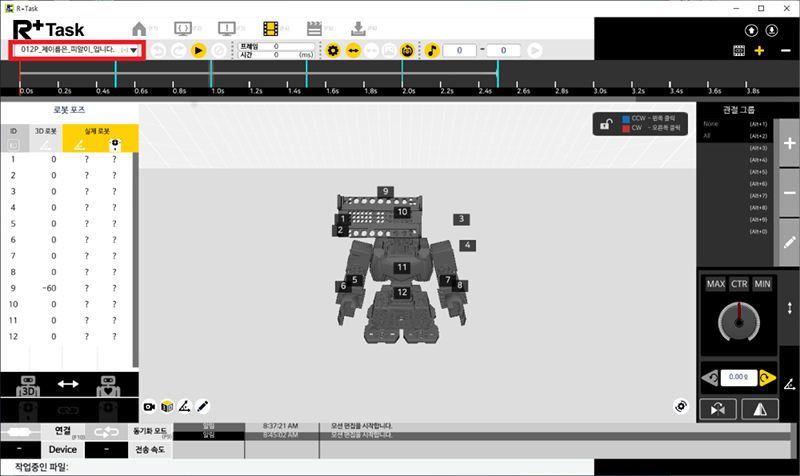
Task: Open the yellow real robot column dropdown icon
Action: tap(115, 146)
